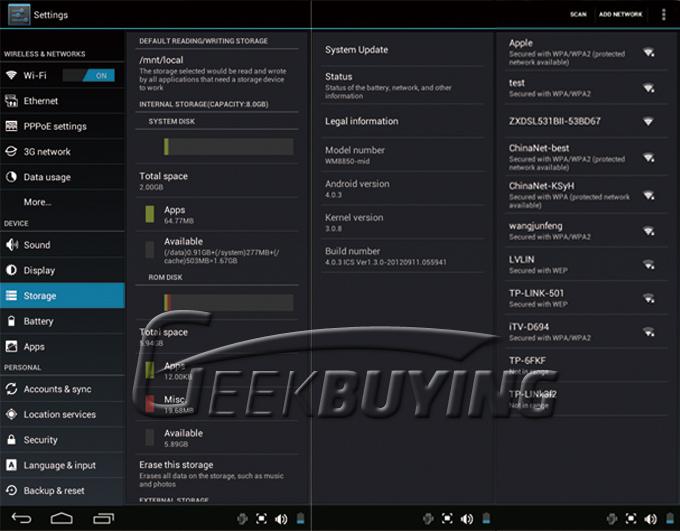Tap Available row under System Disk

pyautogui.click(x=217, y=250)
